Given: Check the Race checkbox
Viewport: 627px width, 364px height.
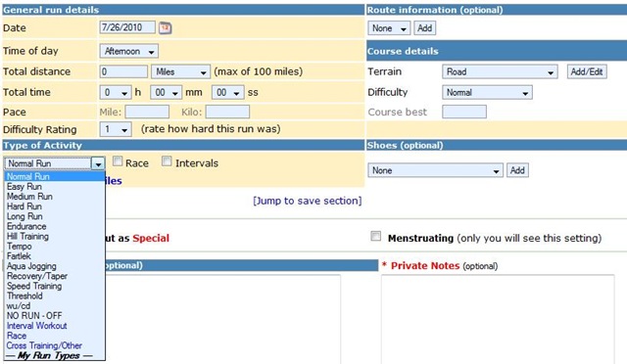Looking at the screenshot, I should (118, 161).
